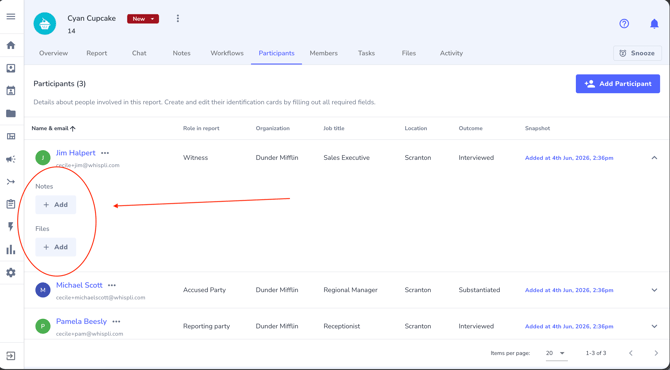Image resolution: width=670 pixels, height=370 pixels.
Task: Switch to the Tasks tab
Action: tap(366, 53)
